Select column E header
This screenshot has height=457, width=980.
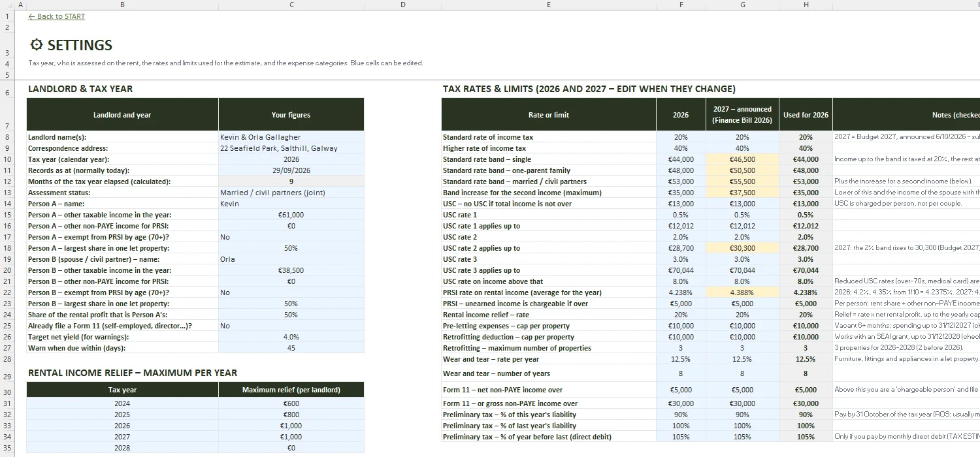tap(549, 5)
